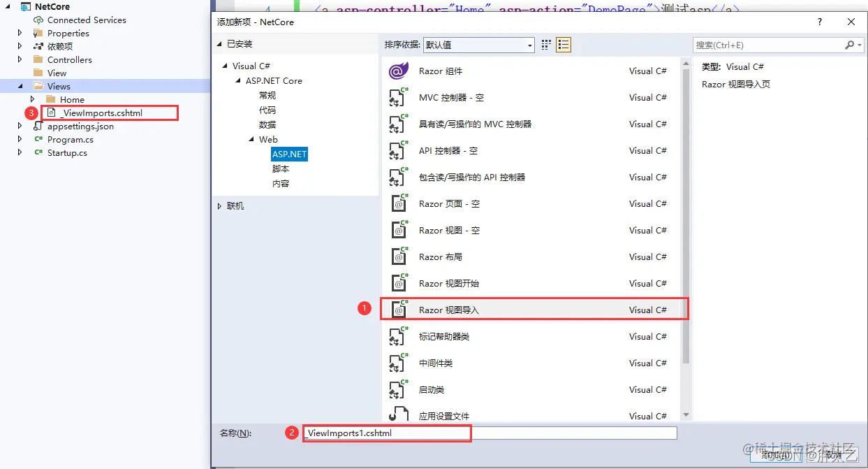Select the 内容 category
Screen dimensions: 868x469
pos(281,184)
